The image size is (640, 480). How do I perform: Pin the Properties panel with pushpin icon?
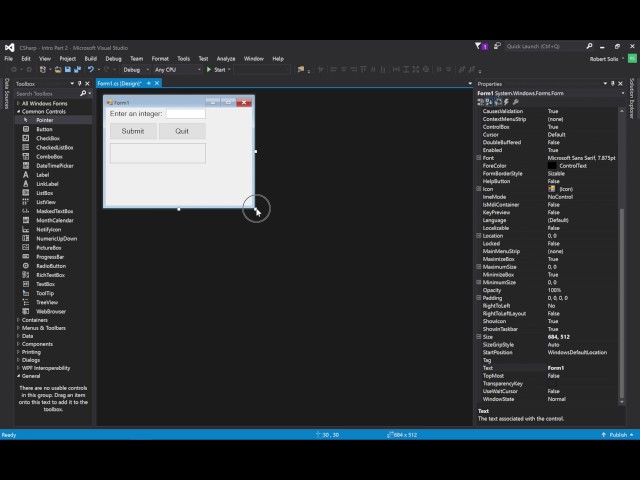click(613, 84)
